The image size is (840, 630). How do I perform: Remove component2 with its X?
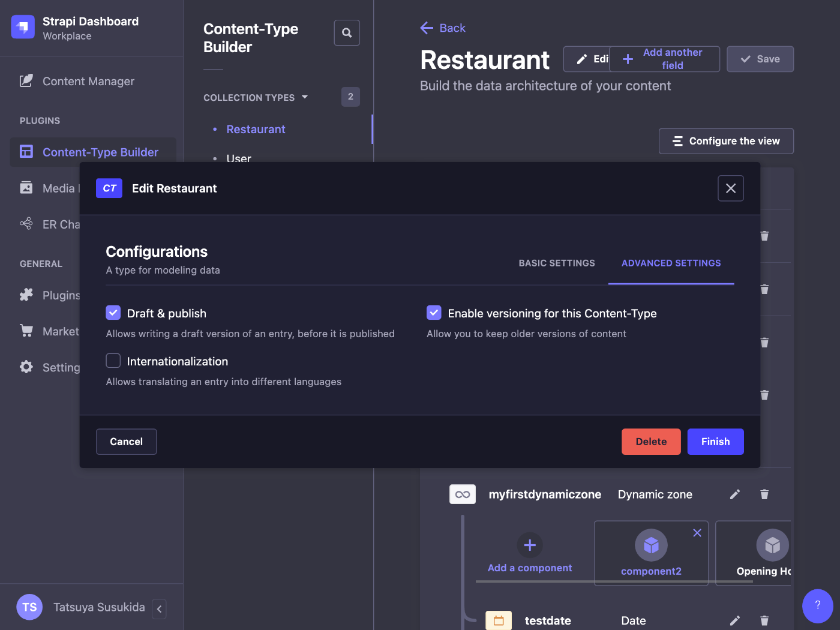(697, 533)
